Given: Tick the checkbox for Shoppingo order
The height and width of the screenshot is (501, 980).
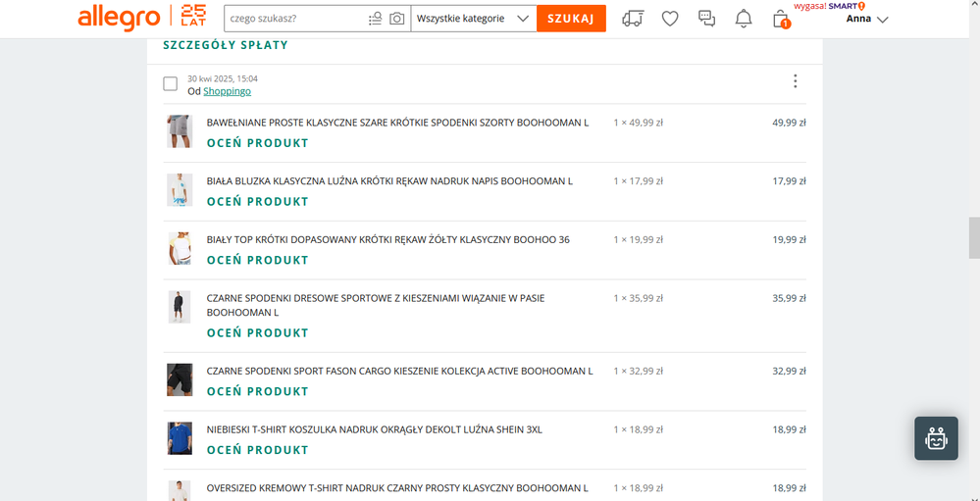Looking at the screenshot, I should click(x=171, y=84).
